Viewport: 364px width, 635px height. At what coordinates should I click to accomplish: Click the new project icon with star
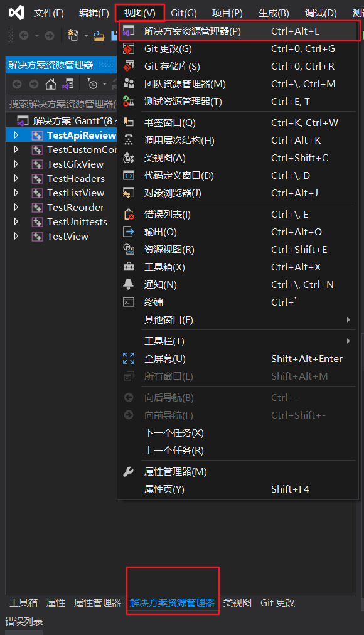click(x=73, y=36)
